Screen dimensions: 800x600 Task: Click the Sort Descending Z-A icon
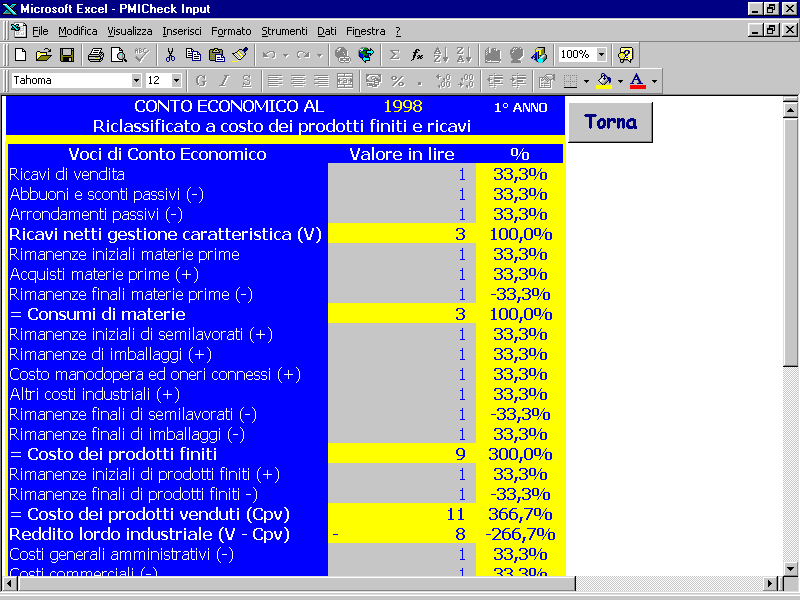pos(464,55)
